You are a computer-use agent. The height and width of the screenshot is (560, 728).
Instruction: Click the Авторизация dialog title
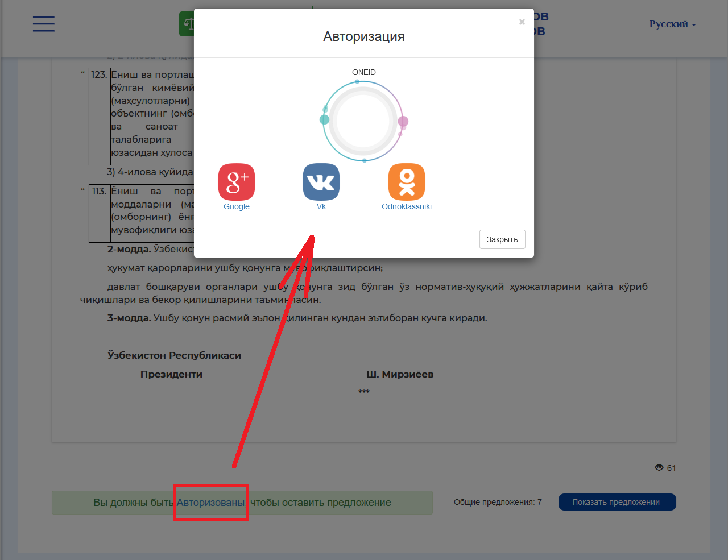pos(364,36)
